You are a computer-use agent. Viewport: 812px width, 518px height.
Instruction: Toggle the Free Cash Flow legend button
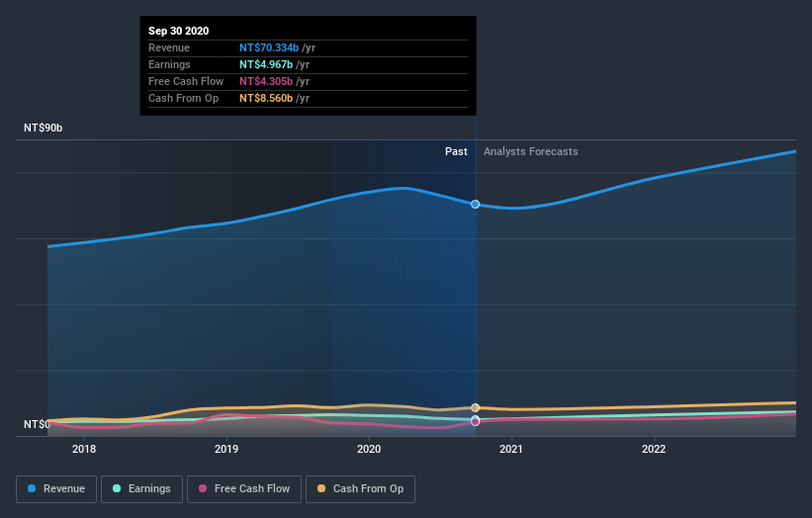[x=244, y=489]
